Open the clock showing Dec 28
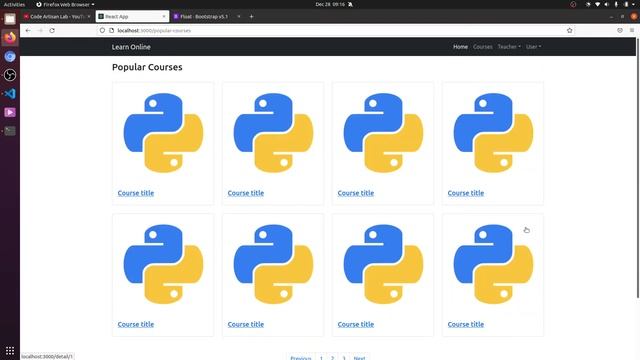This screenshot has height=360, width=640. 330,4
